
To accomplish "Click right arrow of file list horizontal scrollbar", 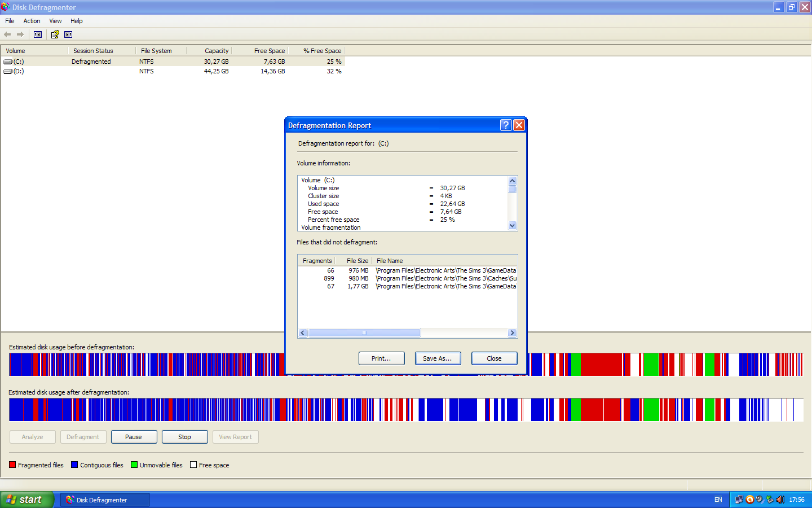I will [x=512, y=333].
